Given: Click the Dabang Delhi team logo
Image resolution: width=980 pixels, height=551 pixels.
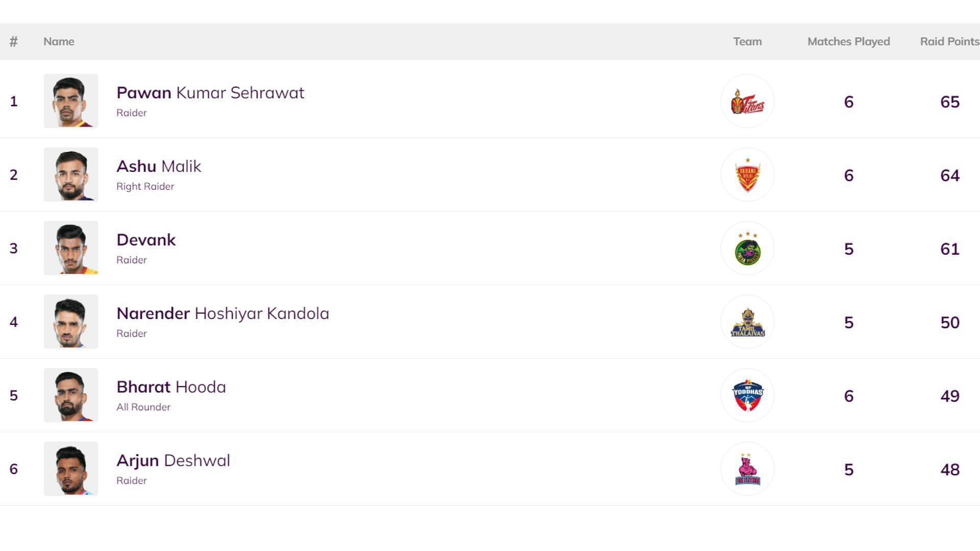Looking at the screenshot, I should pos(747,174).
